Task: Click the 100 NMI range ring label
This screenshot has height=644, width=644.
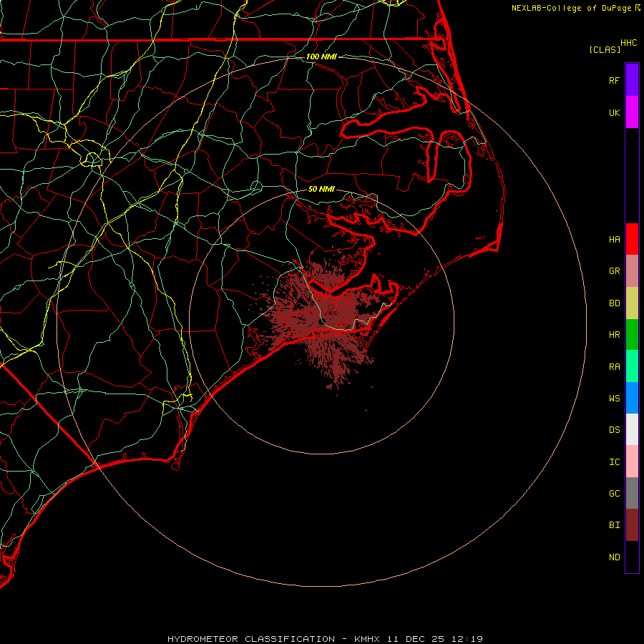Action: pyautogui.click(x=321, y=57)
